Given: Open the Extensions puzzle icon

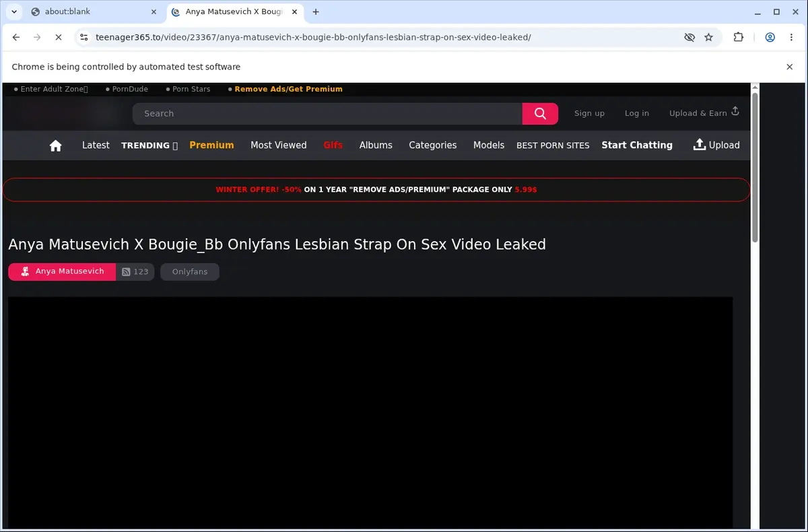Looking at the screenshot, I should click(739, 37).
